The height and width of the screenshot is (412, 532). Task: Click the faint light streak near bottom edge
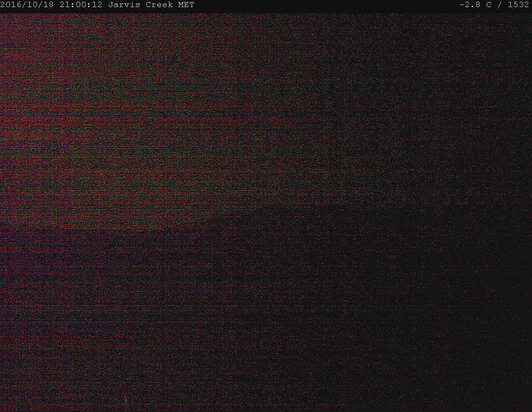coord(125,400)
